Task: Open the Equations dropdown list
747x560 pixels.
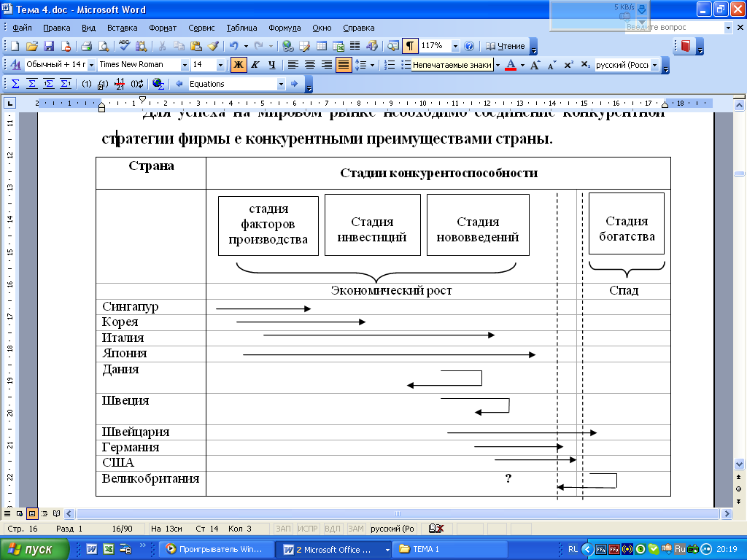Action: [281, 84]
